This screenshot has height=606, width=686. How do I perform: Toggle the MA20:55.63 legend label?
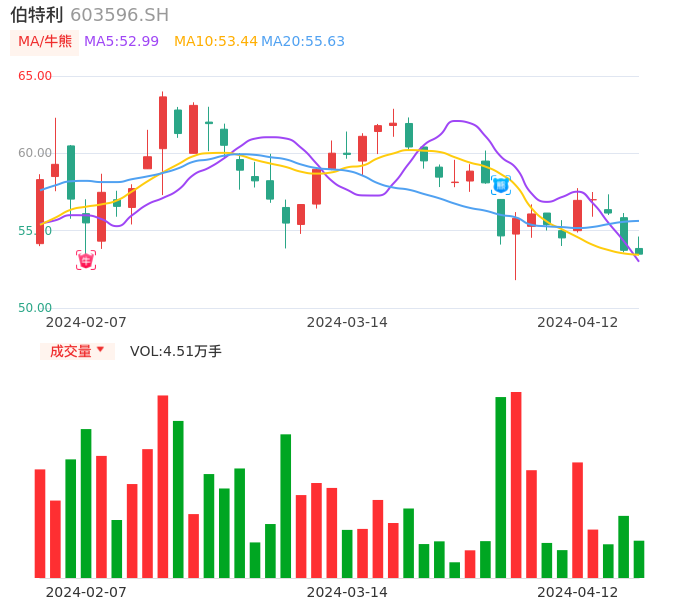coord(303,42)
